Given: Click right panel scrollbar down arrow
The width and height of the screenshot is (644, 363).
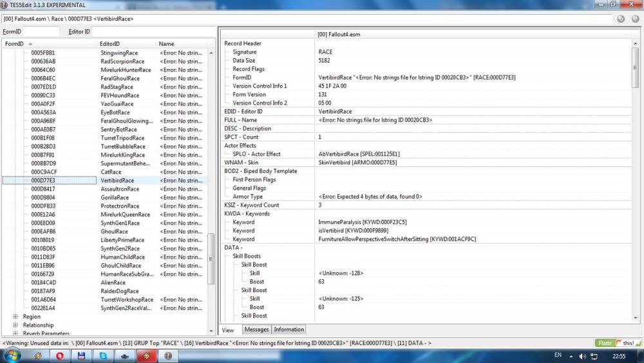Looking at the screenshot, I should [636, 318].
